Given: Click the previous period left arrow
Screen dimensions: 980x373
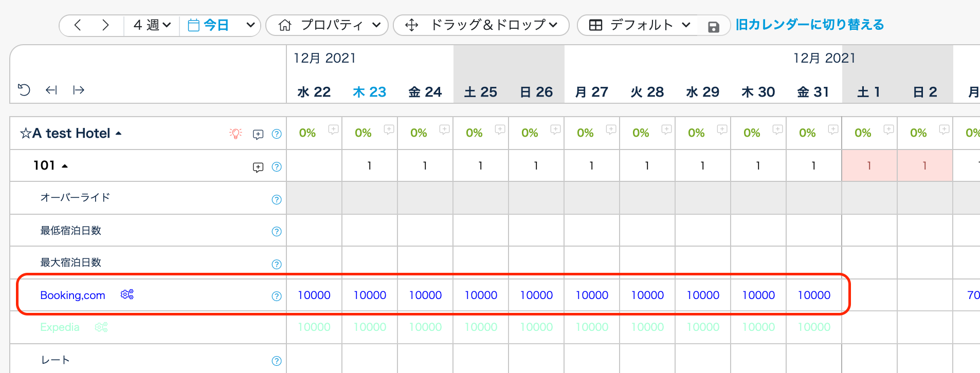Looking at the screenshot, I should pyautogui.click(x=78, y=25).
